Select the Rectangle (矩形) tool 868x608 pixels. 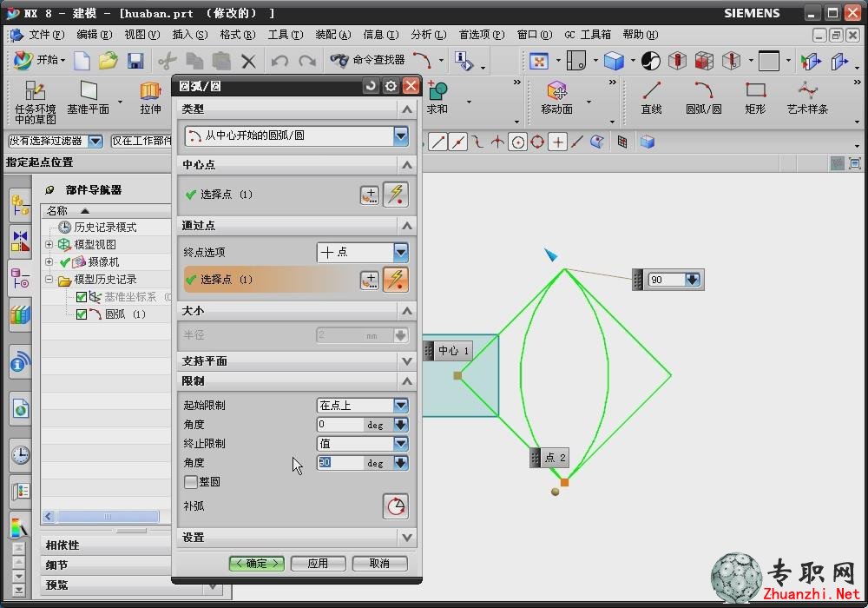(756, 98)
